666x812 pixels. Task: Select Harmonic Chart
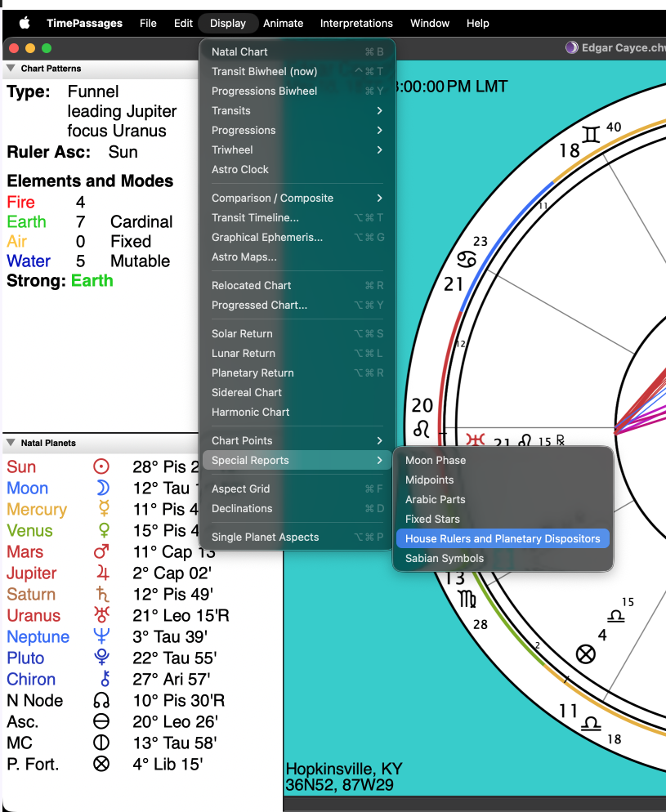click(297, 413)
